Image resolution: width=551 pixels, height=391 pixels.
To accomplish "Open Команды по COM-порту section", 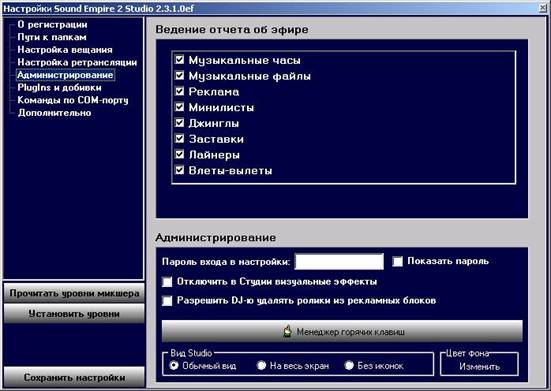I will point(73,100).
